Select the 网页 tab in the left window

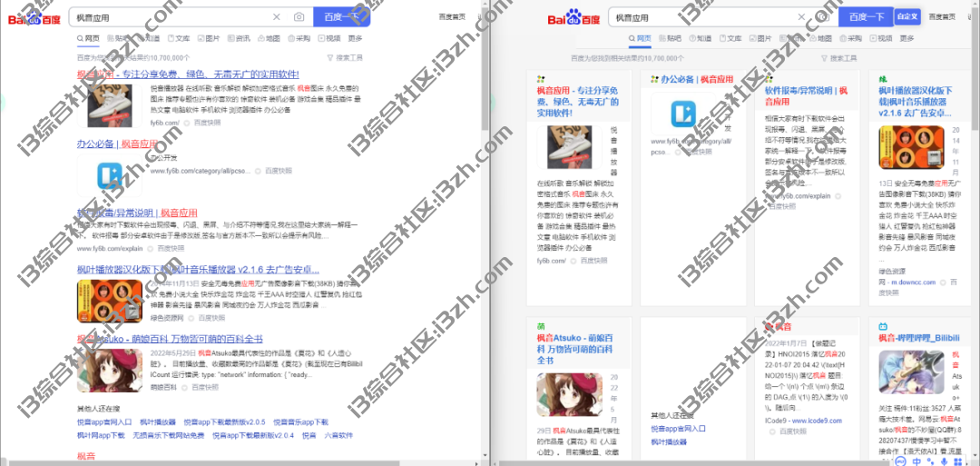coord(88,38)
